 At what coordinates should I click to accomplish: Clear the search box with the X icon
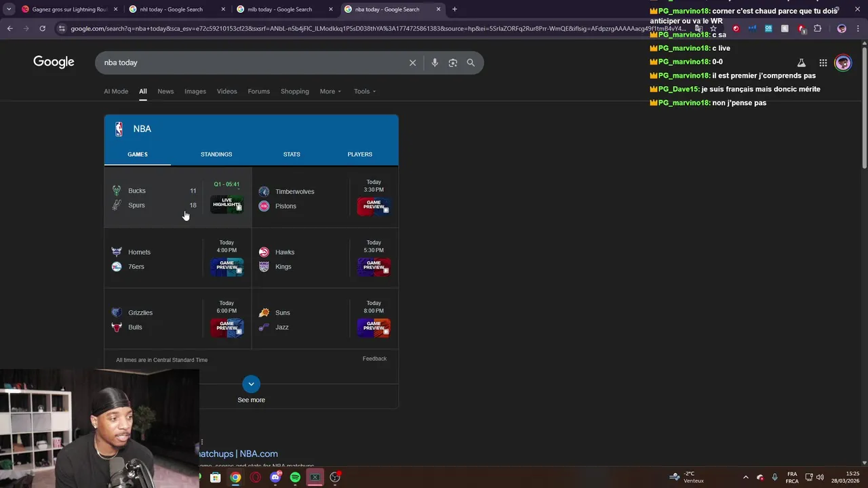412,62
